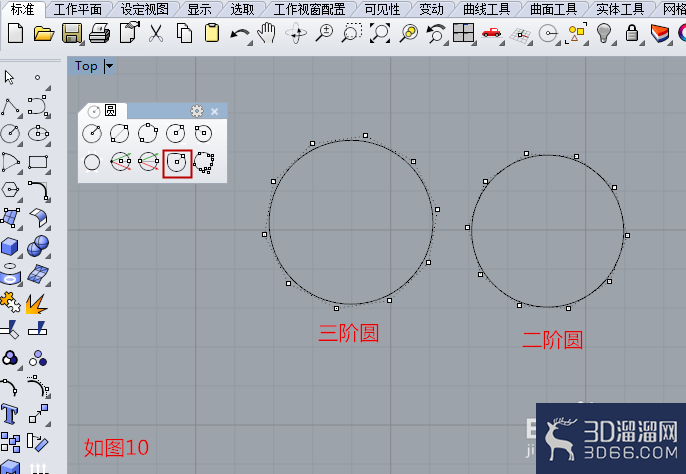Click the Join puzzle-piece icon
686x474 pixels.
click(10, 302)
